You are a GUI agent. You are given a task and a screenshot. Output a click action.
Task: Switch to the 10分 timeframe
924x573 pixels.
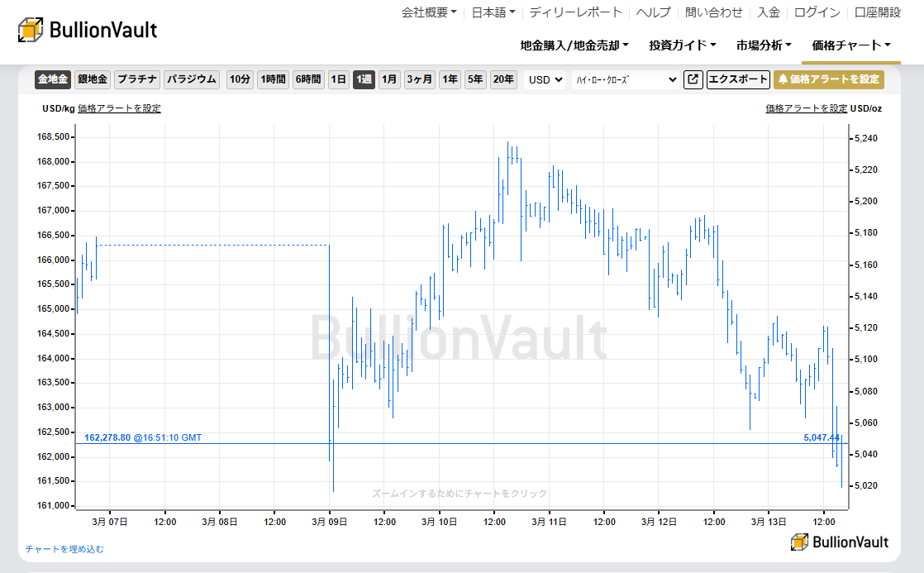[239, 79]
